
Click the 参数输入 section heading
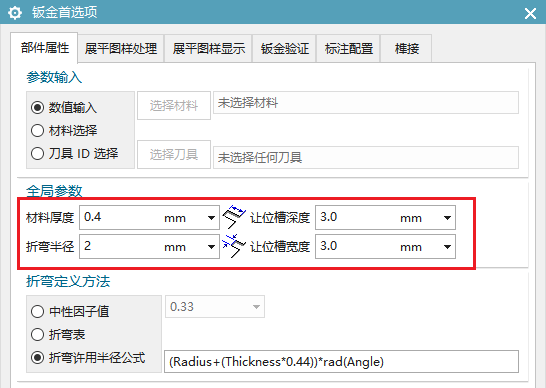(54, 77)
